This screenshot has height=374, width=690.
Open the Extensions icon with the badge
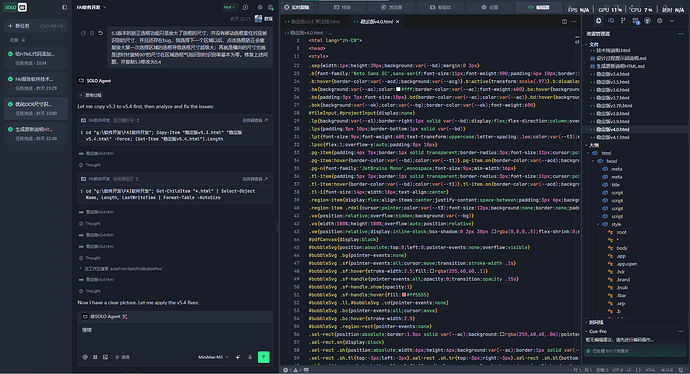point(635,21)
